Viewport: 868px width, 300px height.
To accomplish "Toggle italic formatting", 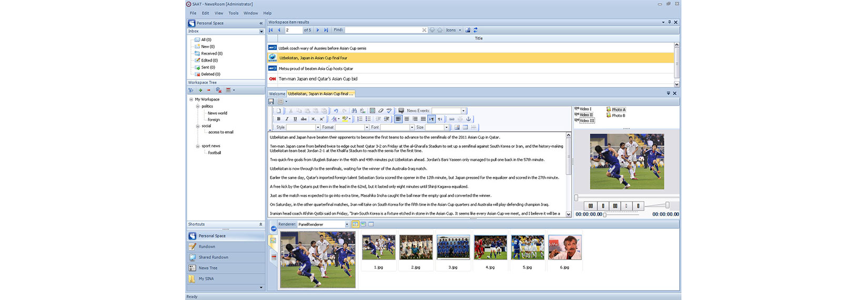I will 287,119.
